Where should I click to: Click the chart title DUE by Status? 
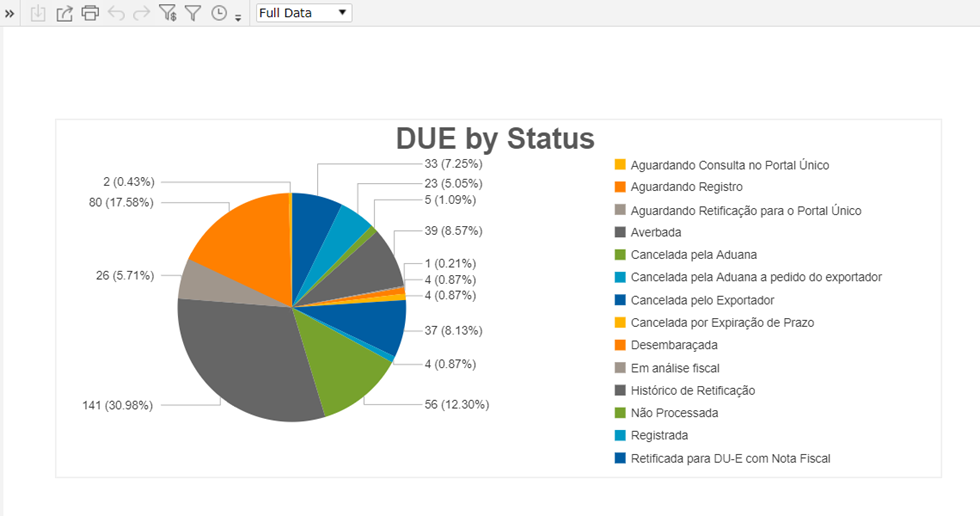click(x=495, y=138)
